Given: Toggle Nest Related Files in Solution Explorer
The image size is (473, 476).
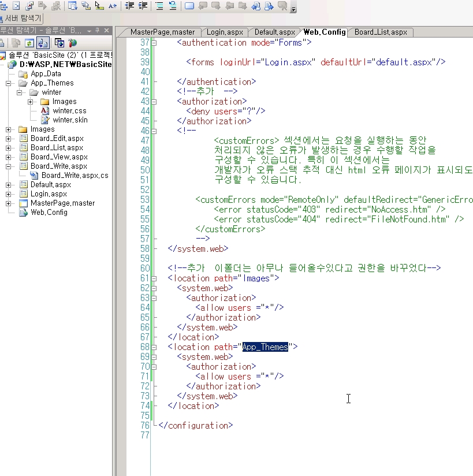Looking at the screenshot, I should pyautogui.click(x=43, y=43).
